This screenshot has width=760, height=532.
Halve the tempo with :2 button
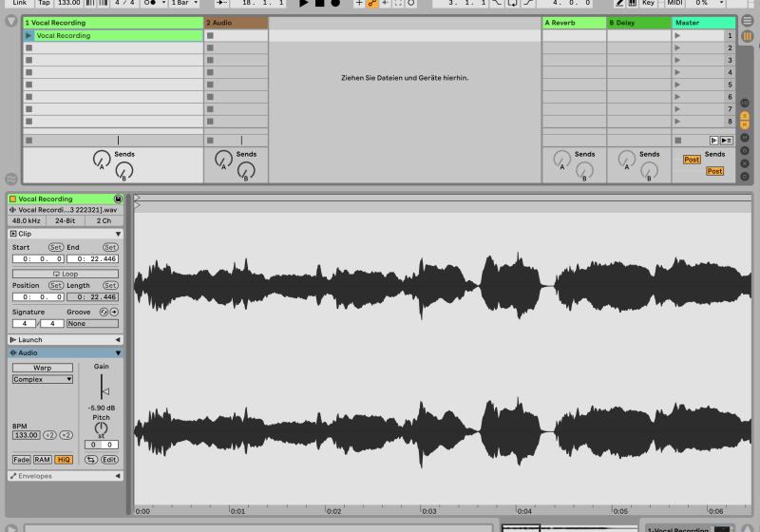(x=49, y=435)
